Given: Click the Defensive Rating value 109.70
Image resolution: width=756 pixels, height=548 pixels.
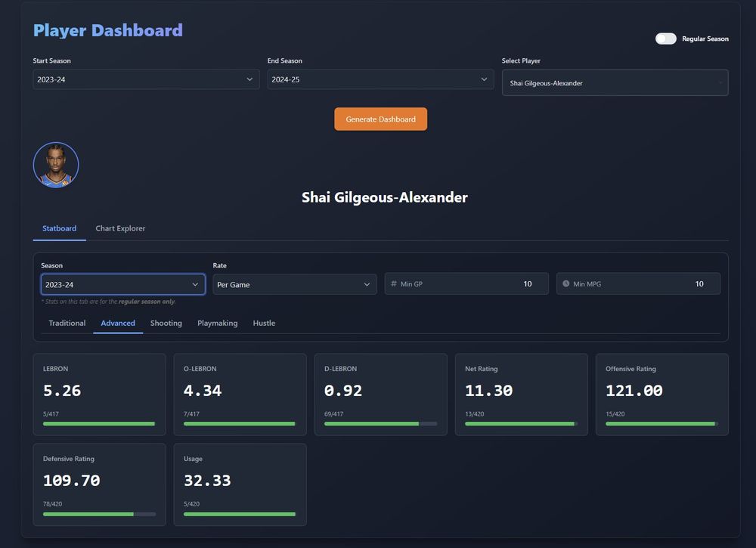Looking at the screenshot, I should (71, 481).
